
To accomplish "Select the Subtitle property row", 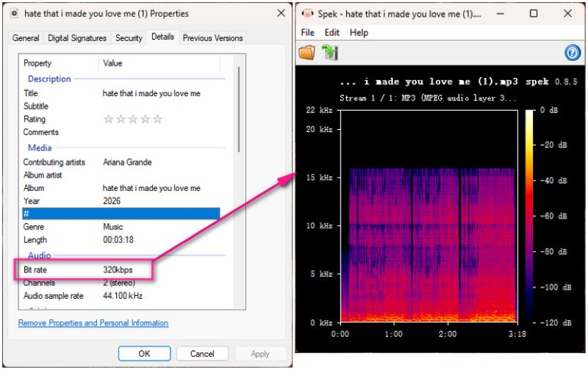I will [121, 106].
